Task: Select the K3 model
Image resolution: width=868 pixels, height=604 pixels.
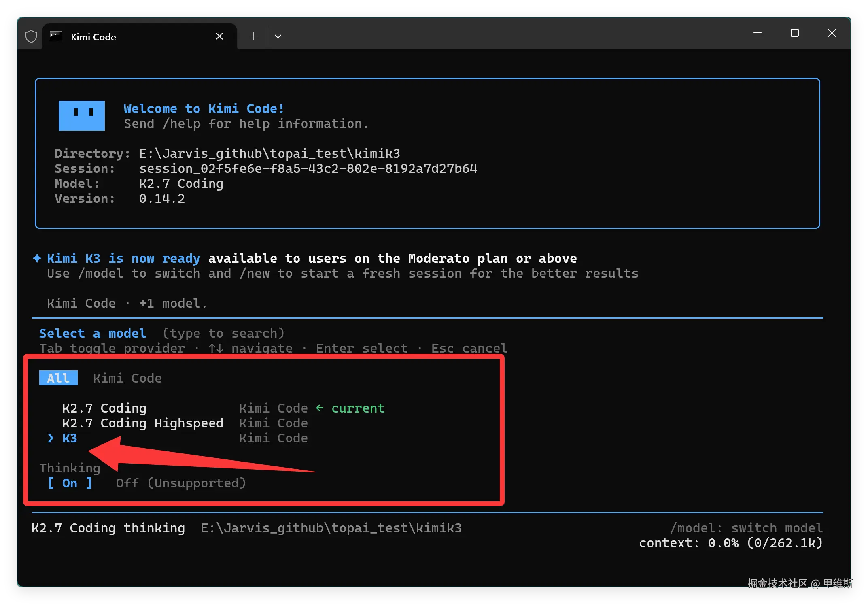Action: tap(70, 438)
